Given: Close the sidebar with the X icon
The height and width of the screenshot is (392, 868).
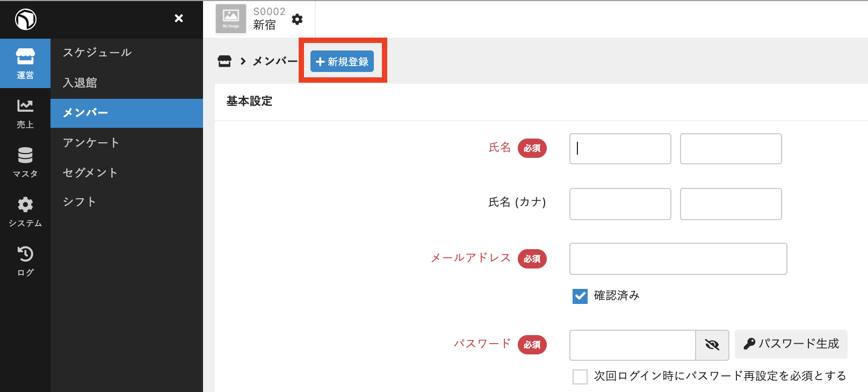Looking at the screenshot, I should [x=179, y=19].
